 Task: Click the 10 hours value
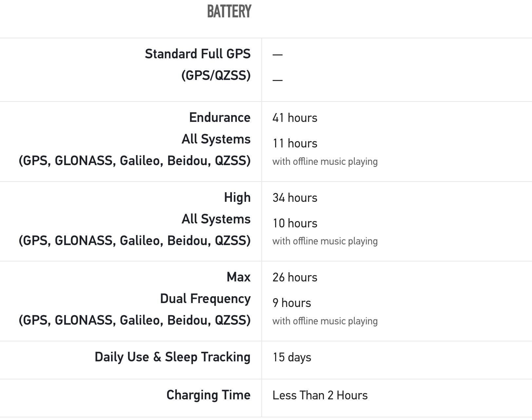click(x=295, y=223)
